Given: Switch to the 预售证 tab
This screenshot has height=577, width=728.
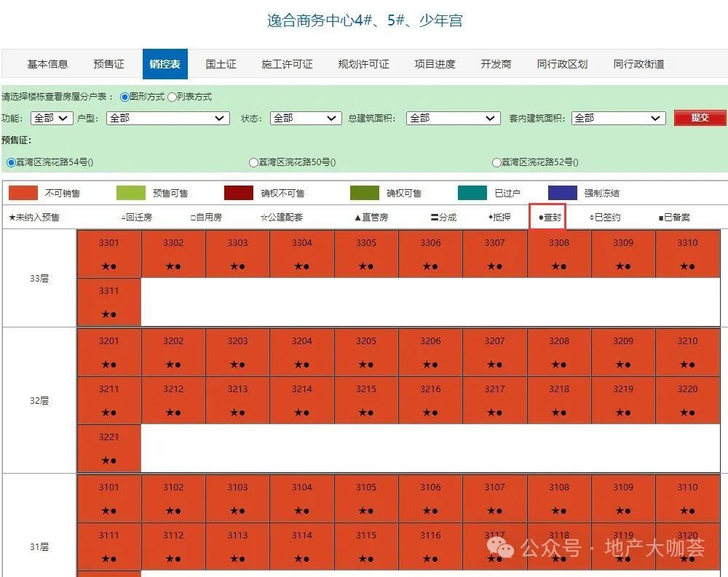Looking at the screenshot, I should [x=108, y=64].
